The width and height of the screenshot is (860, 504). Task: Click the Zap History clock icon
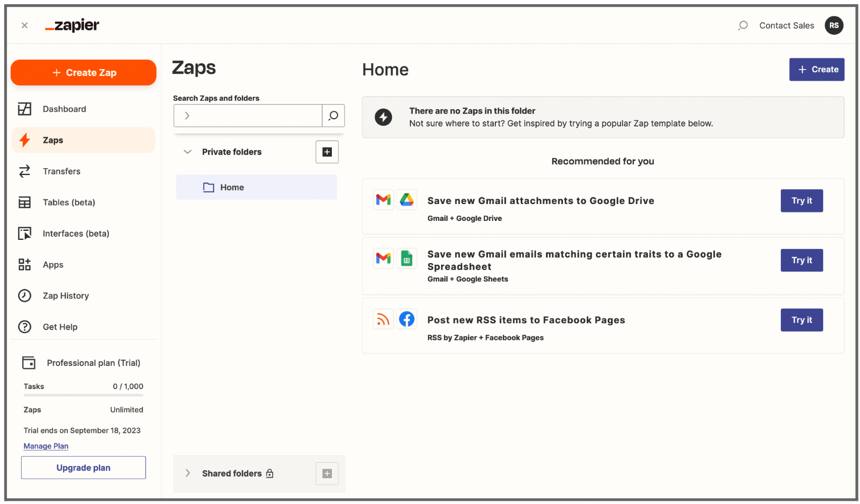pyautogui.click(x=25, y=296)
